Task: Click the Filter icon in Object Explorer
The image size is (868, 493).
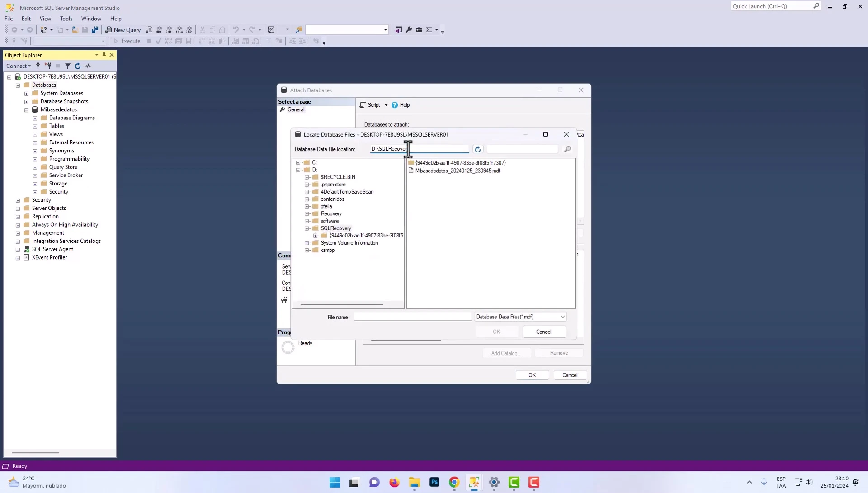Action: [68, 66]
